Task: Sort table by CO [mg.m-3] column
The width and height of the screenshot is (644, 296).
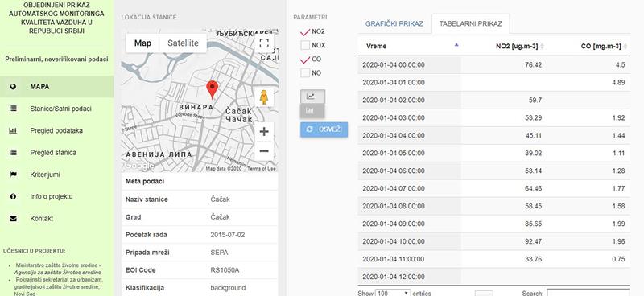Action: (x=604, y=47)
